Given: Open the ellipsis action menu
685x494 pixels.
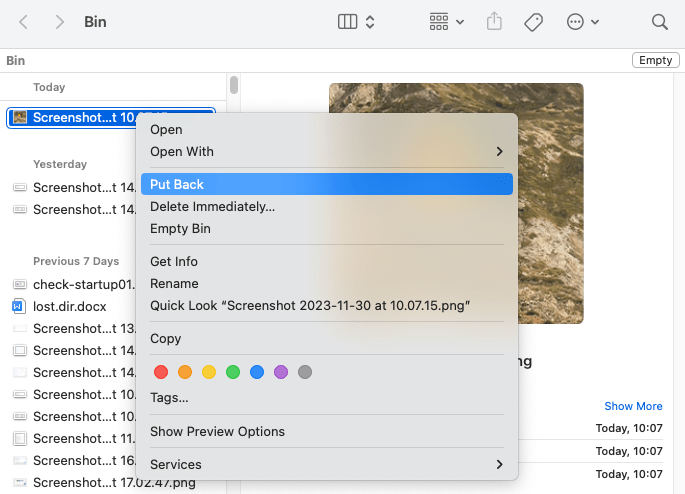Looking at the screenshot, I should click(582, 22).
